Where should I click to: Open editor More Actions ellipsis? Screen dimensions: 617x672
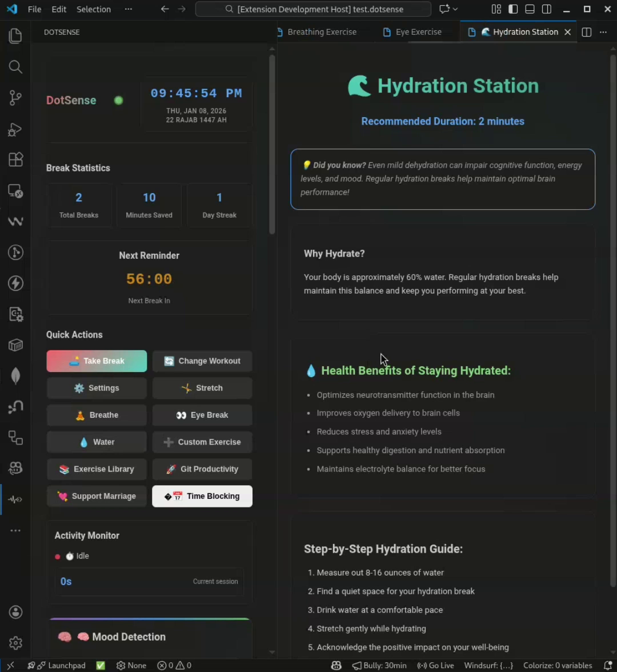click(x=603, y=32)
